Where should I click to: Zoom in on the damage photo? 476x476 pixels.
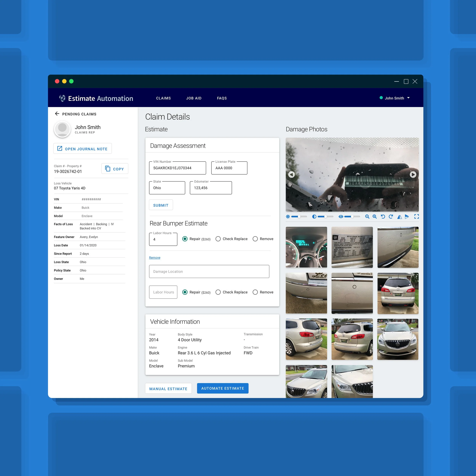375,216
